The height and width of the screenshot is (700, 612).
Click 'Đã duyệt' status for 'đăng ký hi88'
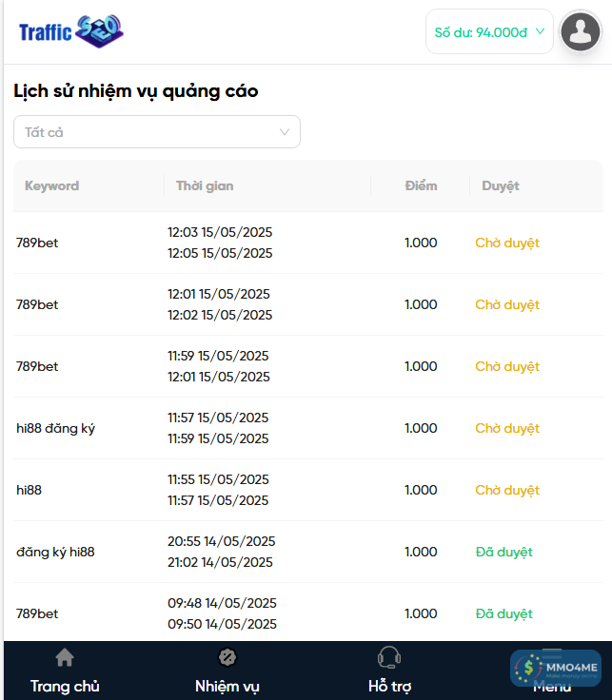tap(504, 552)
